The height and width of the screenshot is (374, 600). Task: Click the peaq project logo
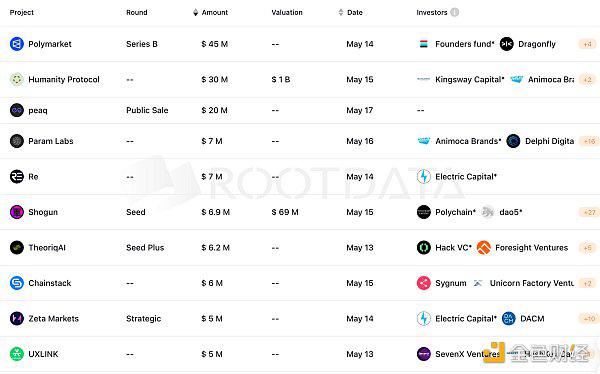pos(17,110)
